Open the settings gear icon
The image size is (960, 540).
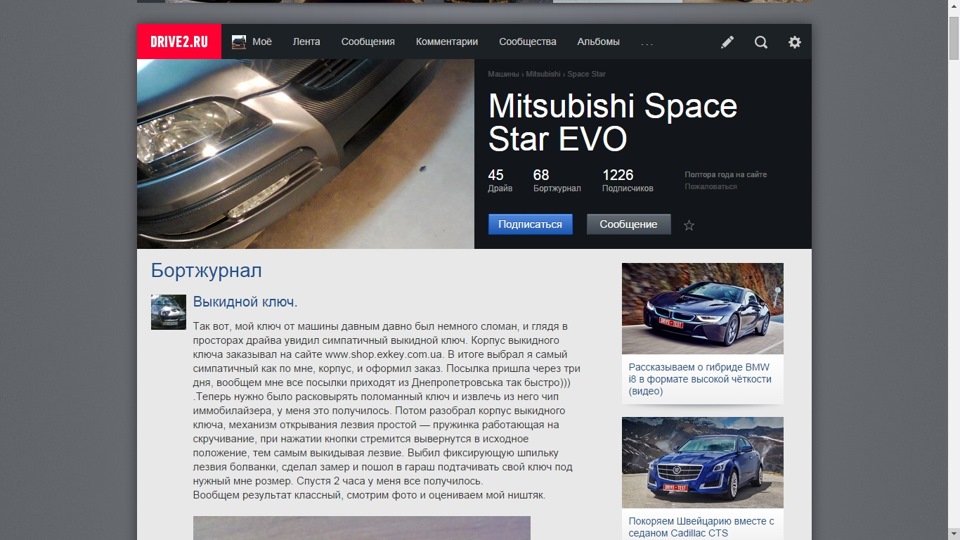795,42
